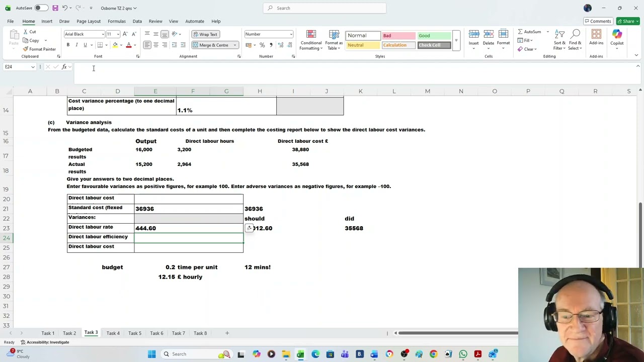
Task: Apply Underline formatting to cell
Action: [x=85, y=45]
